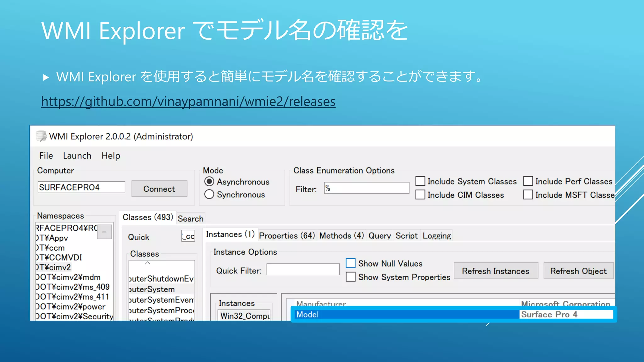Screen dimensions: 644x362
Task: Select the ComputerShutdownEvent class row
Action: [x=162, y=279]
